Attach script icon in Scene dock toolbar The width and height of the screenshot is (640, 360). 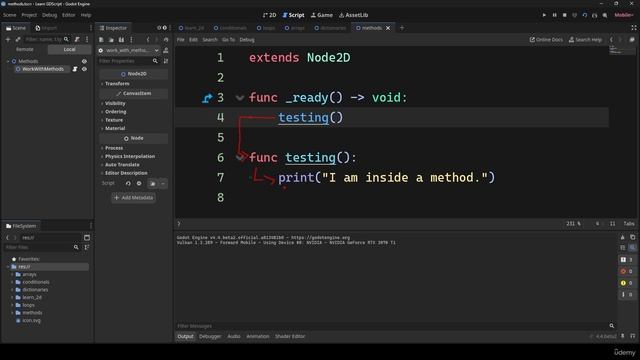pyautogui.click(x=77, y=39)
